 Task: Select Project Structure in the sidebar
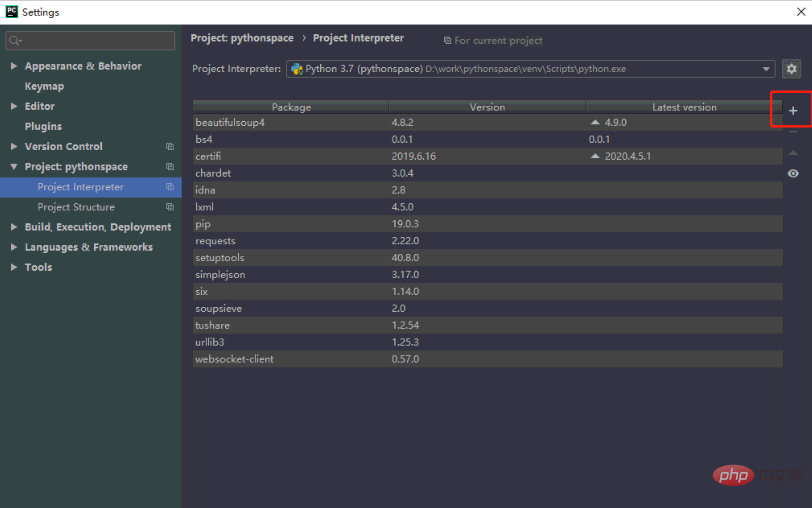coord(76,207)
